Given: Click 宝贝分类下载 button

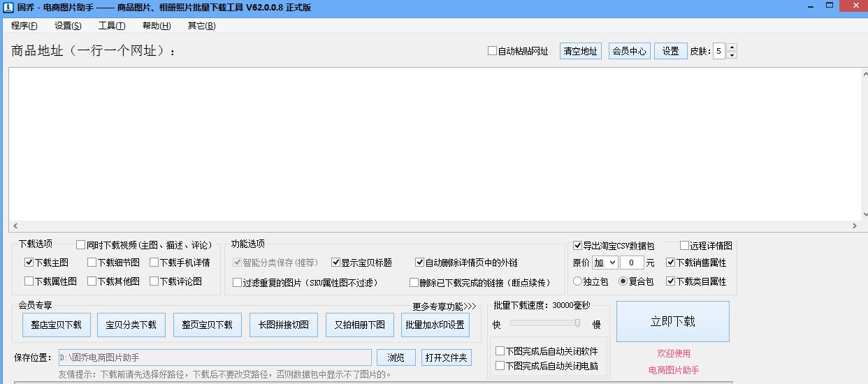Looking at the screenshot, I should tap(131, 325).
